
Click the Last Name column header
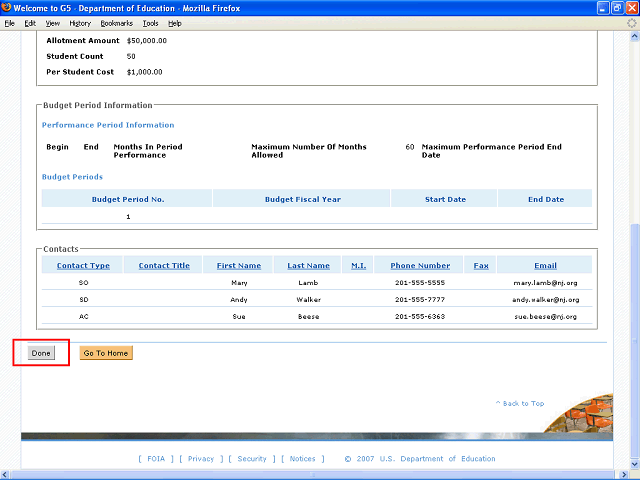pyautogui.click(x=308, y=266)
